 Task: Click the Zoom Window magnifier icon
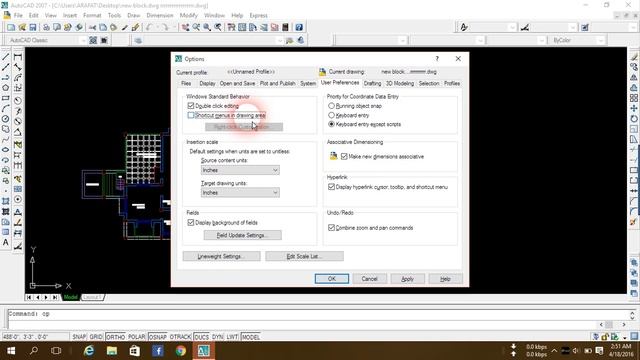coord(207,27)
